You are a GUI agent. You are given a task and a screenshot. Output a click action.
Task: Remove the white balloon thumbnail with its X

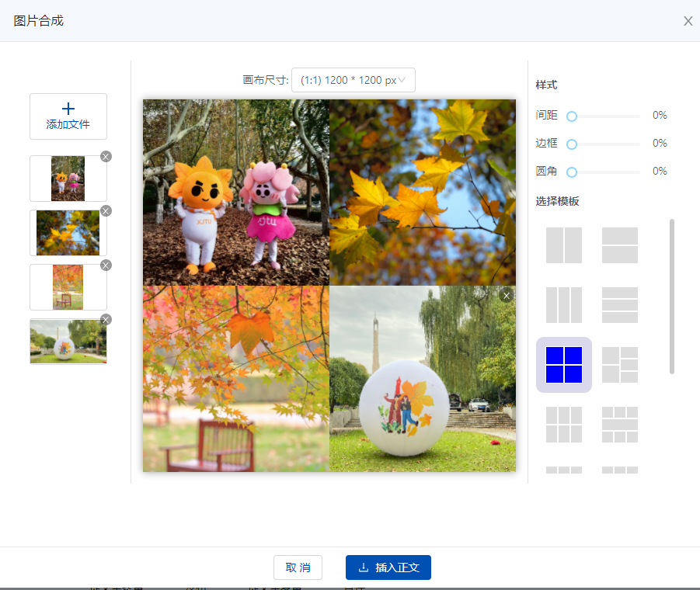[106, 320]
